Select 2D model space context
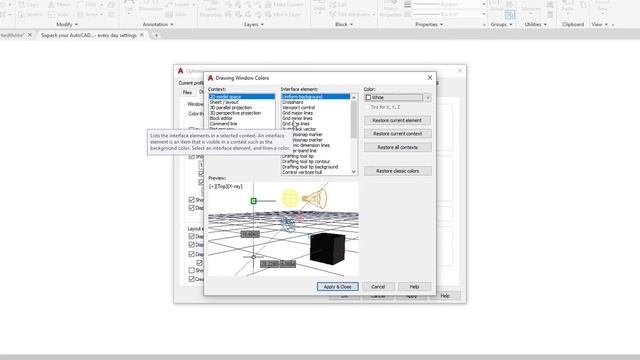 tap(242, 97)
